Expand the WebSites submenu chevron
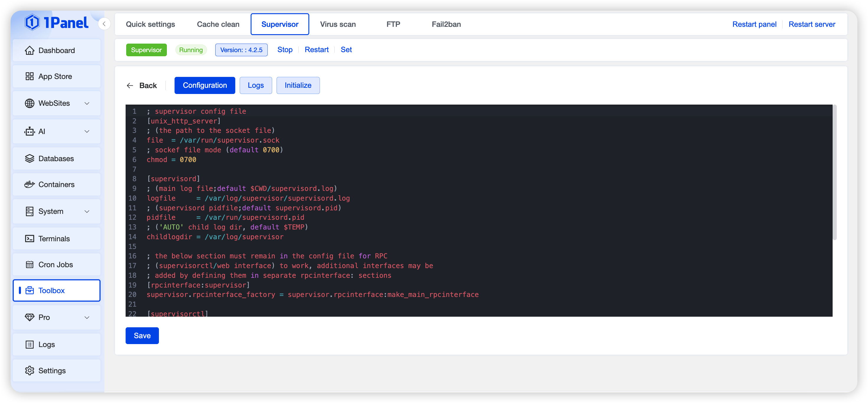This screenshot has height=403, width=868. 87,103
